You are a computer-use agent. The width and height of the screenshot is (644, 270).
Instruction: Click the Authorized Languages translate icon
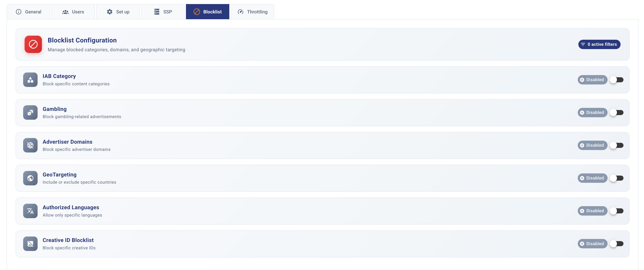click(30, 211)
